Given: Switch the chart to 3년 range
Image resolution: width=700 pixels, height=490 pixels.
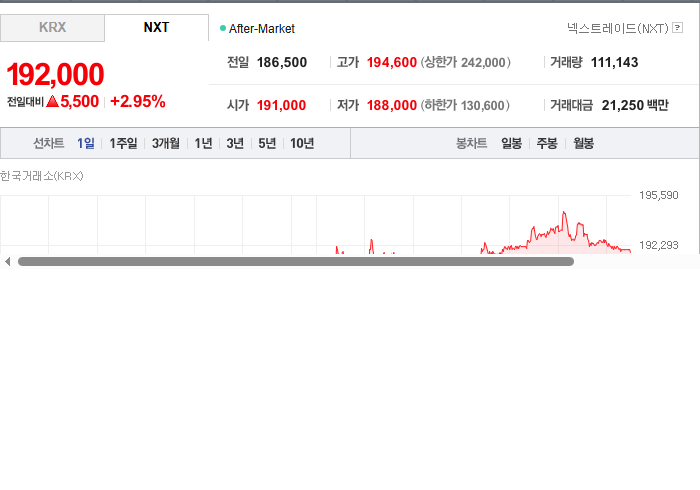Looking at the screenshot, I should coord(235,143).
